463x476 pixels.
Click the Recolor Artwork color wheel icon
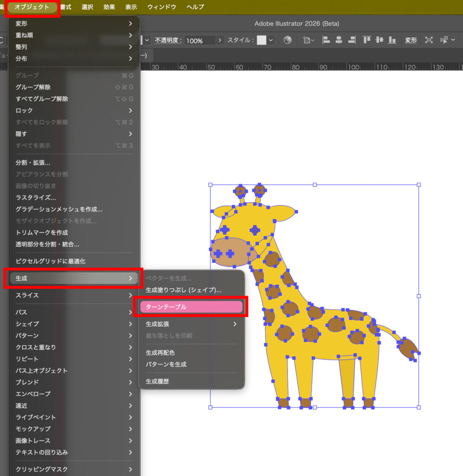(287, 40)
